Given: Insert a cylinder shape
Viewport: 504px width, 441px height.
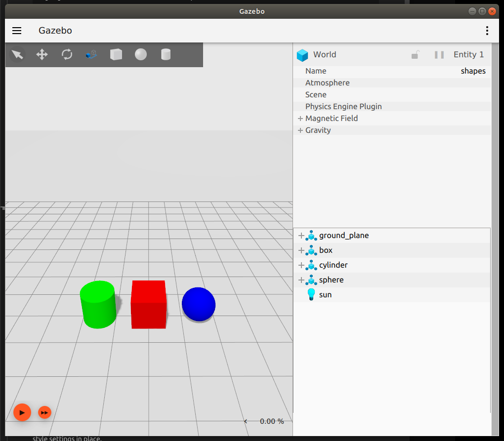Looking at the screenshot, I should (x=166, y=54).
